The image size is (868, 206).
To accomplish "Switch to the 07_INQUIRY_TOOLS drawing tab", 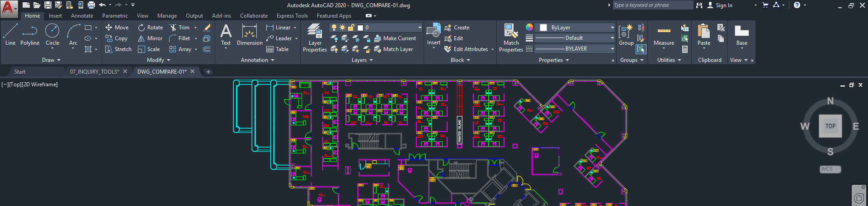I will point(94,71).
